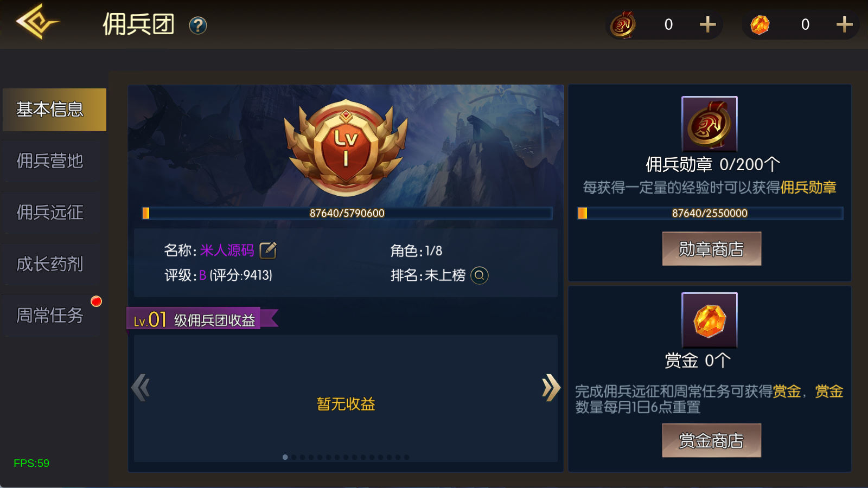Image resolution: width=868 pixels, height=488 pixels.
Task: Click the 佣兵勋章 medal item thumbnail
Action: click(710, 124)
